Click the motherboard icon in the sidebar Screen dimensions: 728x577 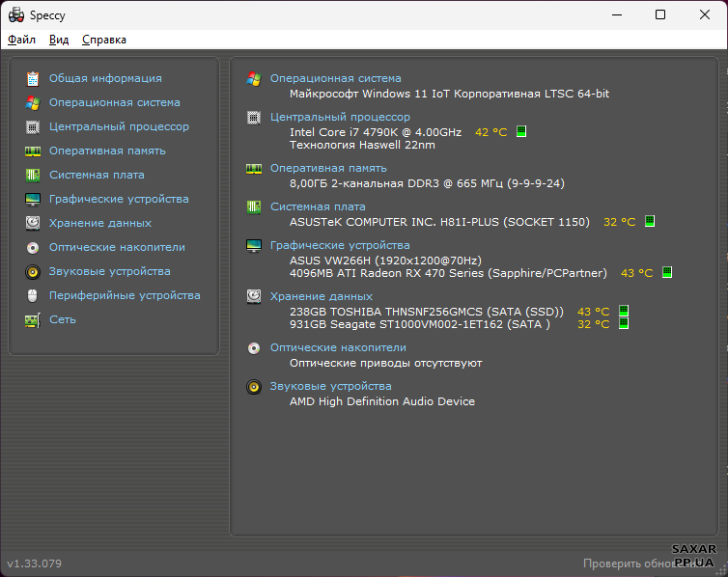coord(33,175)
